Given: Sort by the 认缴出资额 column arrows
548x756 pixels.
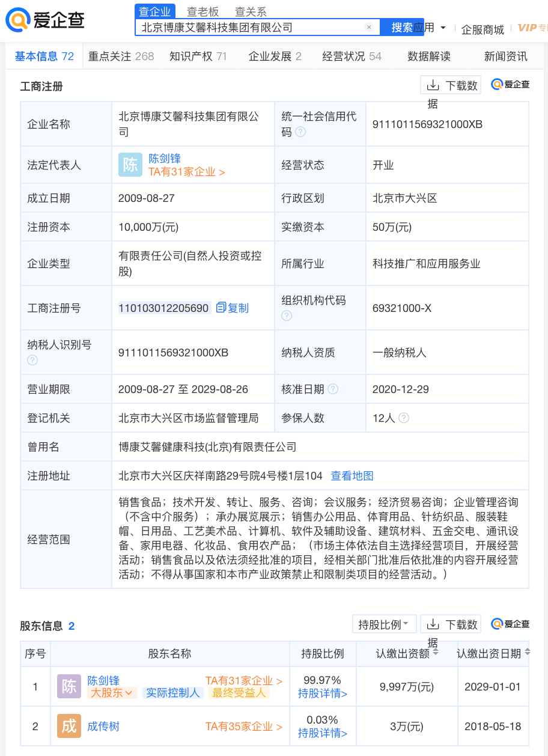Looking at the screenshot, I should (x=436, y=653).
